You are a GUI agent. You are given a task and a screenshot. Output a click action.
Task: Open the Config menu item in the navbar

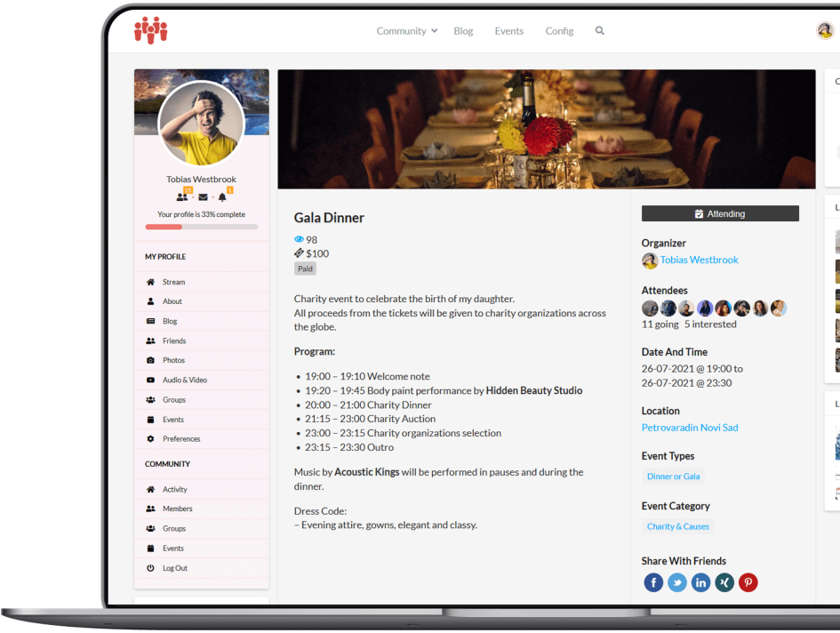coord(559,31)
